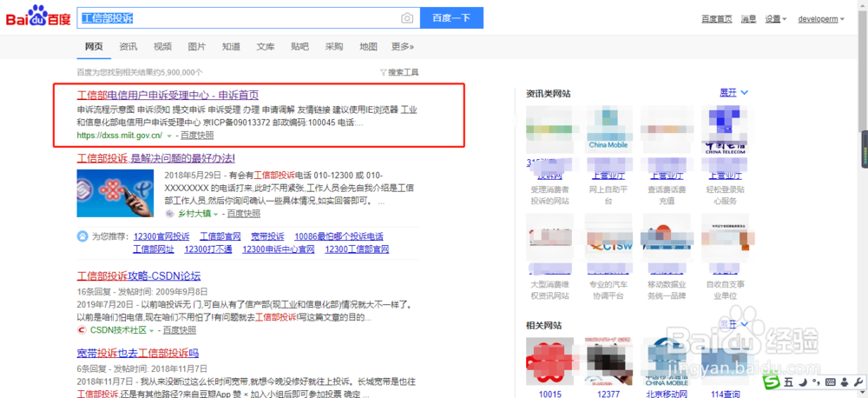Open 工信部电信用户申诉受理中心 result title
868x398 pixels.
click(168, 94)
